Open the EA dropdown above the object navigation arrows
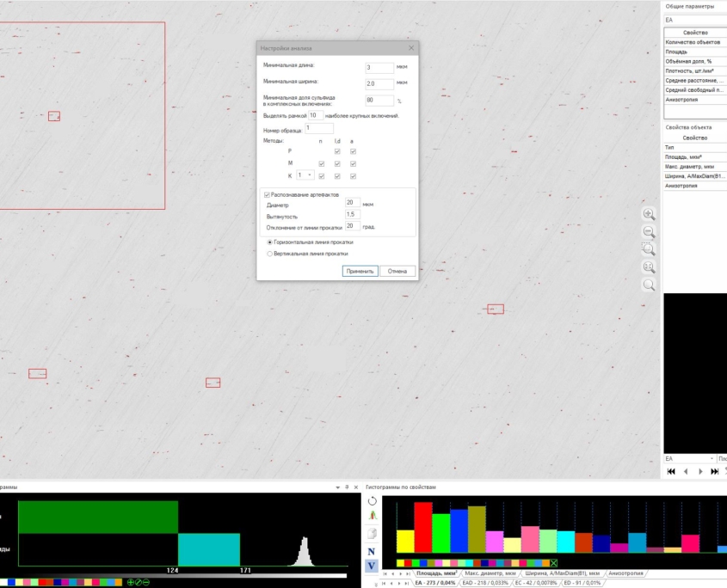This screenshot has width=727, height=588. pyautogui.click(x=689, y=458)
